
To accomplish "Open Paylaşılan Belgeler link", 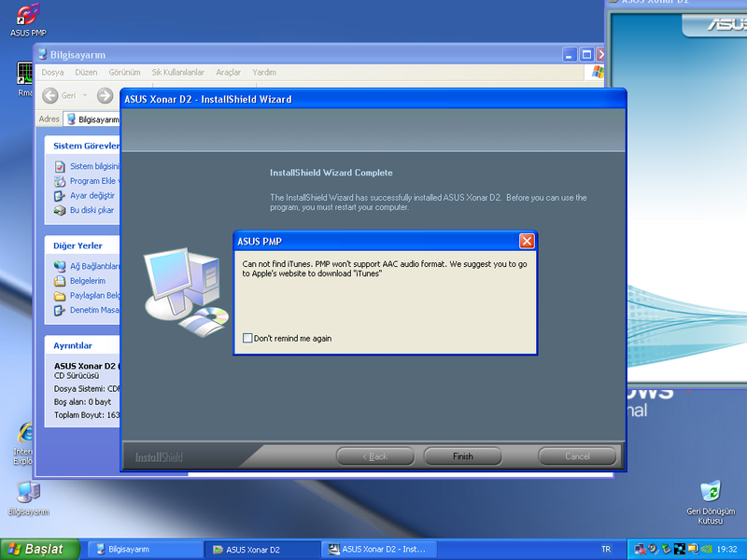I will coord(94,295).
